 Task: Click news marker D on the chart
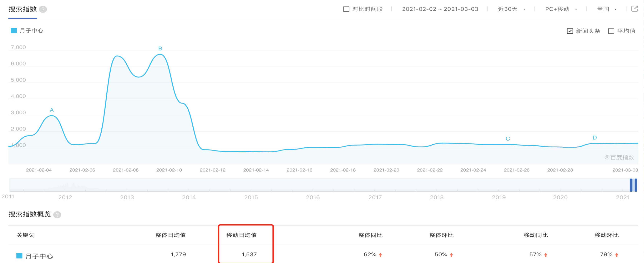click(x=595, y=138)
